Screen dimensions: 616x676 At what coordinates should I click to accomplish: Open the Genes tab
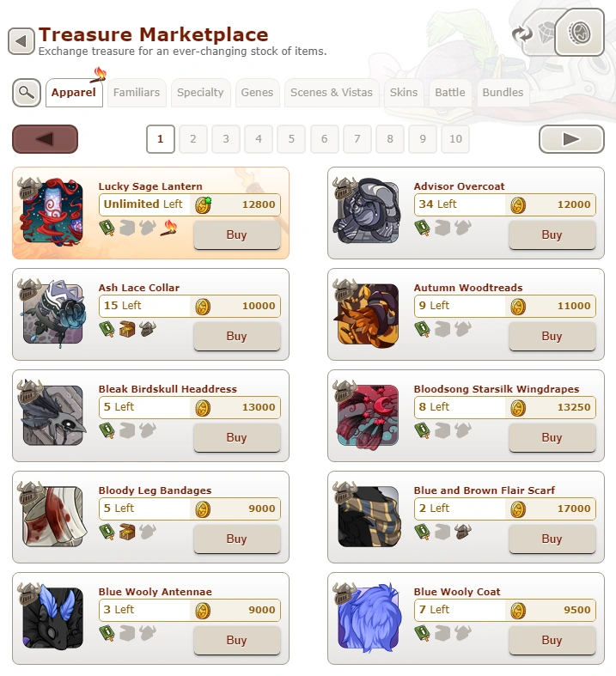(x=257, y=93)
